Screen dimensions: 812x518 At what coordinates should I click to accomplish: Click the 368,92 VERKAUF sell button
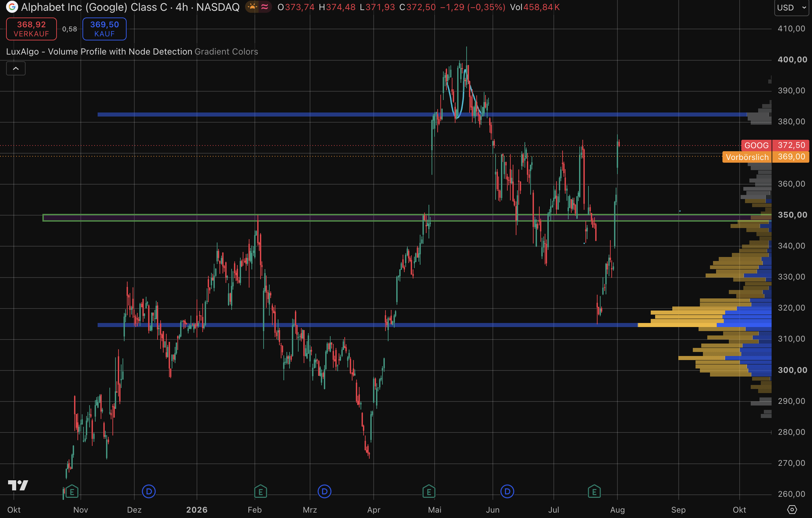coord(31,29)
